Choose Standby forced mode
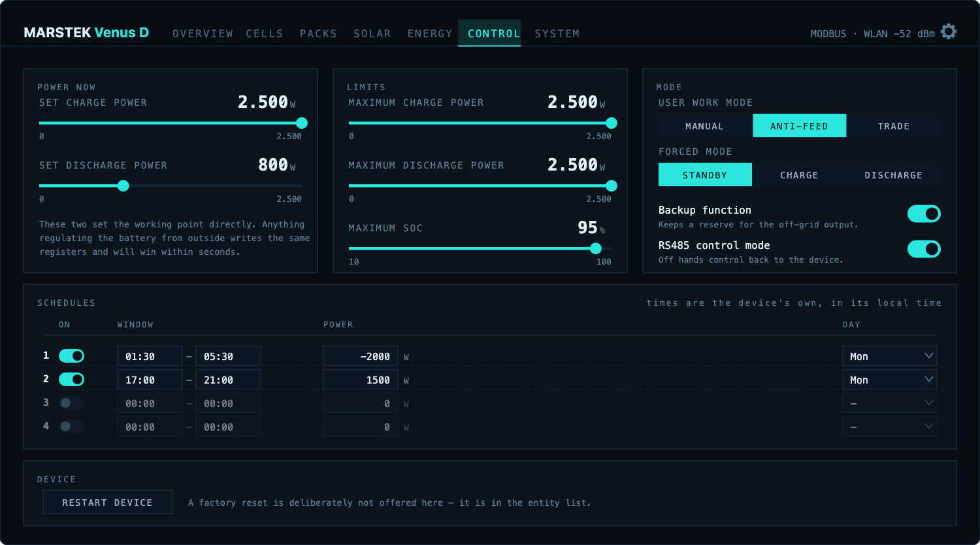 705,174
